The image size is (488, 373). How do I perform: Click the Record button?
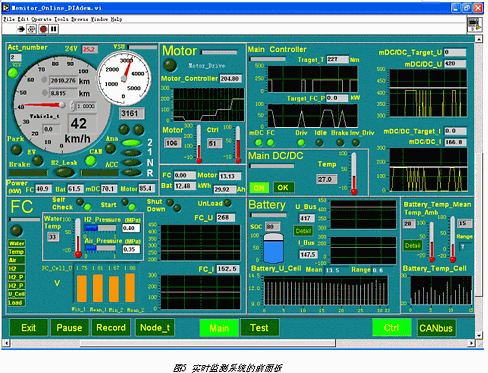111,328
